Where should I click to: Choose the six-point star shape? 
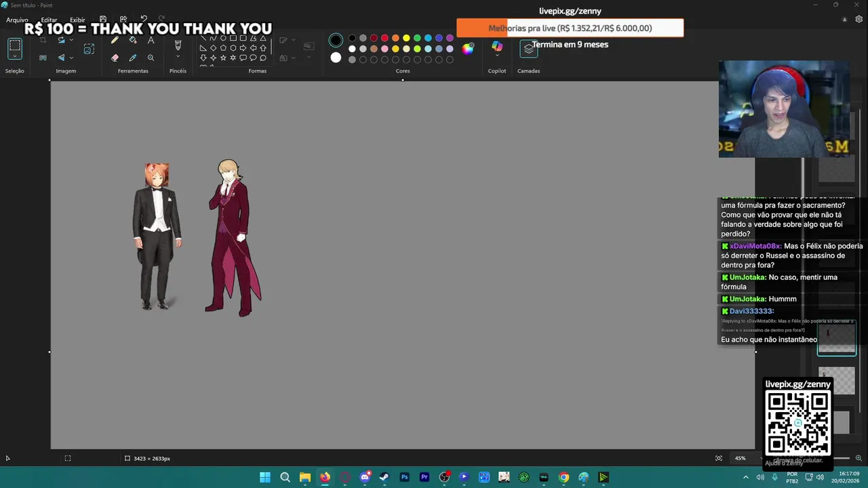[x=233, y=58]
